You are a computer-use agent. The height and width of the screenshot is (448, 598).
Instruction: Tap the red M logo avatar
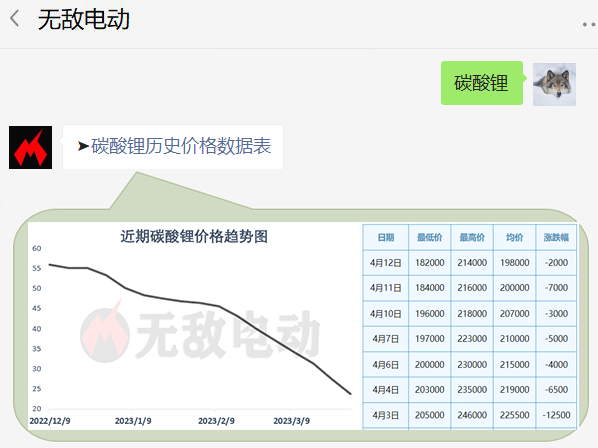click(x=31, y=148)
